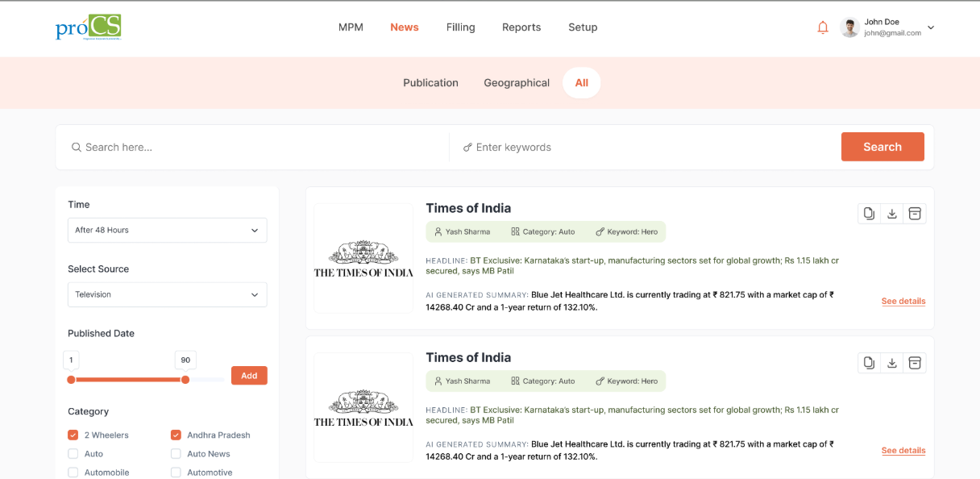Copy the first Times of India article
980x479 pixels.
point(869,214)
